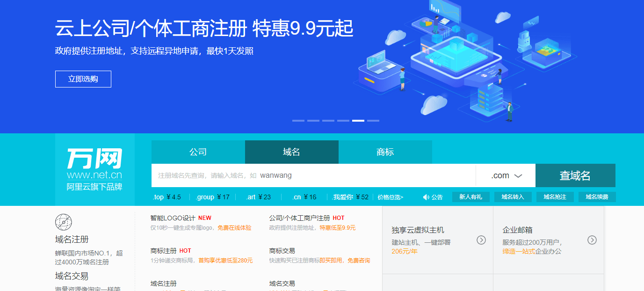644x291 pixels.
Task: Select the first banner carousel indicator
Action: [298, 121]
